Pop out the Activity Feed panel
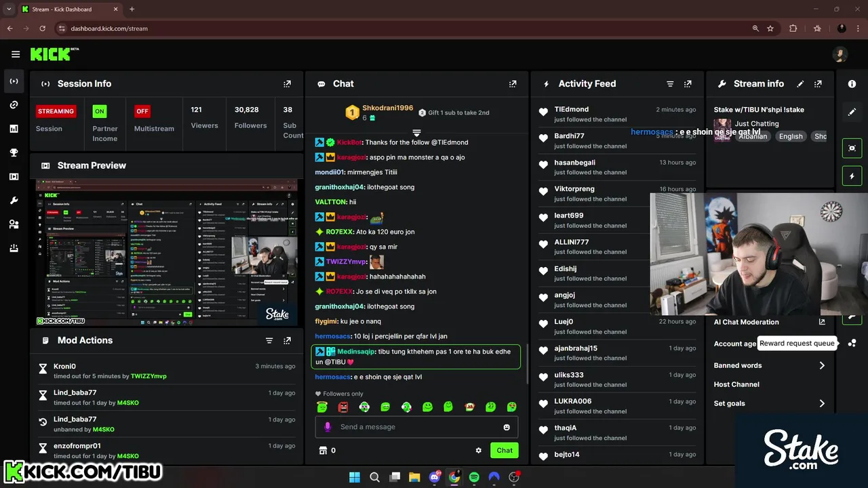The width and height of the screenshot is (868, 488). click(x=688, y=84)
